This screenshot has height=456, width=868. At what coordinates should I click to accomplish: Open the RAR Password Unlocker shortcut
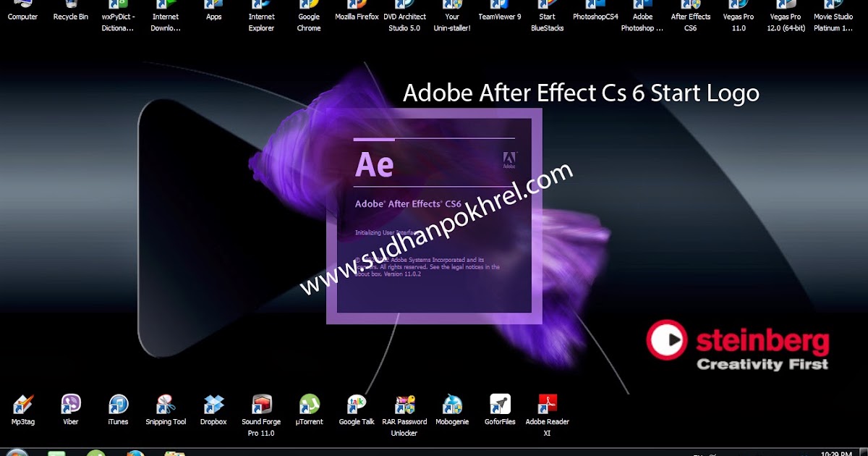404,415
